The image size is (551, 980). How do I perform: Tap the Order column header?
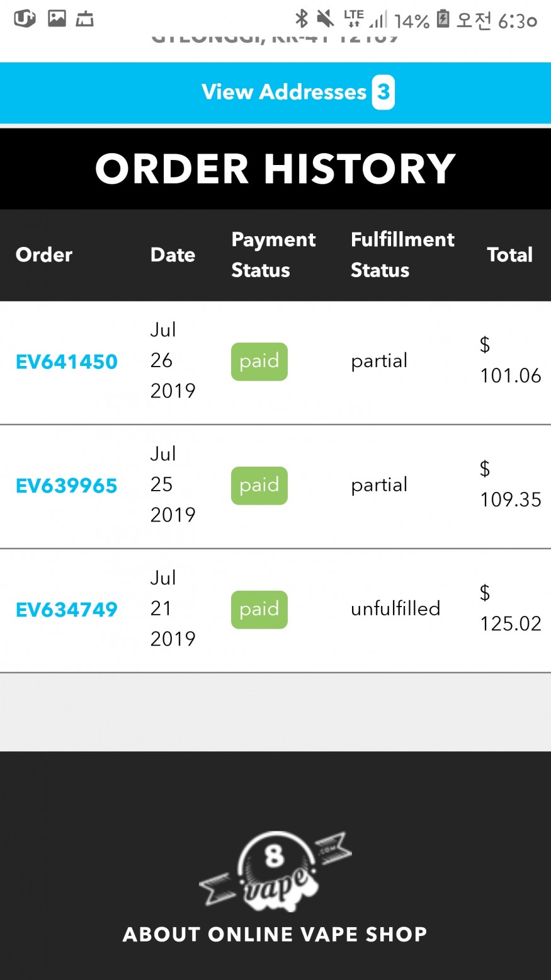pos(44,254)
